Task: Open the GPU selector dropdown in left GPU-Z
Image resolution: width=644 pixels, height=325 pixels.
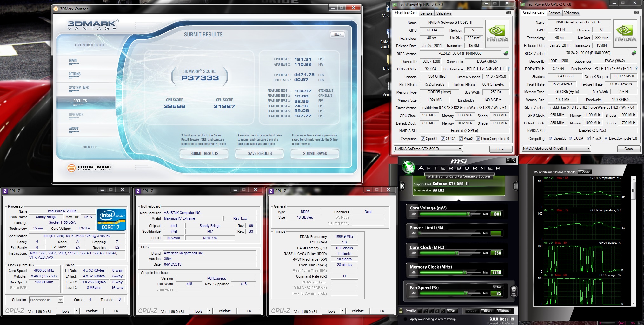Action: [428, 149]
